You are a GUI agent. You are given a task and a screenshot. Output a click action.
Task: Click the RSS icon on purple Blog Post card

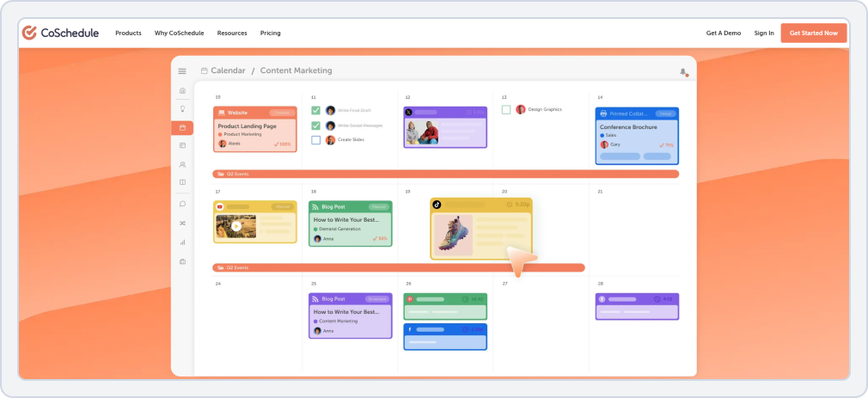click(x=315, y=299)
